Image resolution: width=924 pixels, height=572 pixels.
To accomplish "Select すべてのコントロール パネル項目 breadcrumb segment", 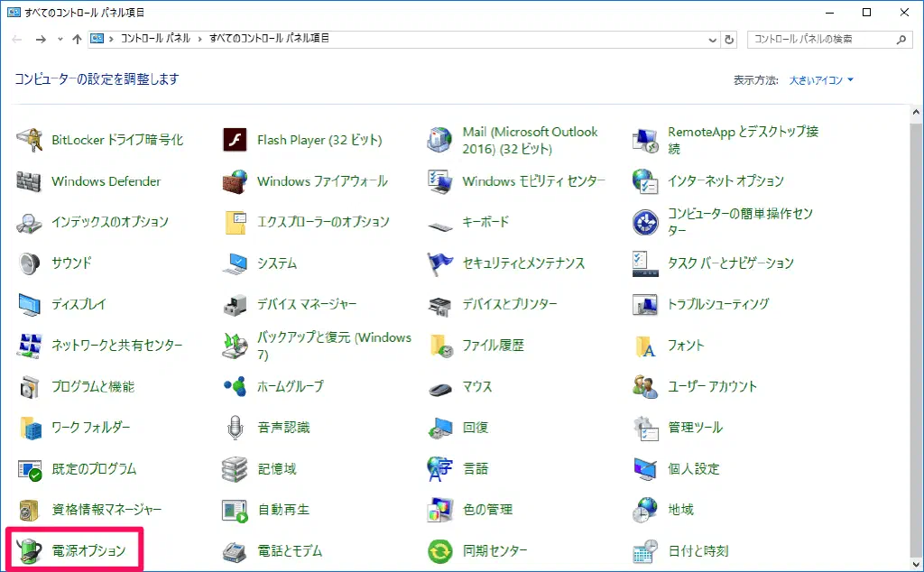I will coord(269,39).
